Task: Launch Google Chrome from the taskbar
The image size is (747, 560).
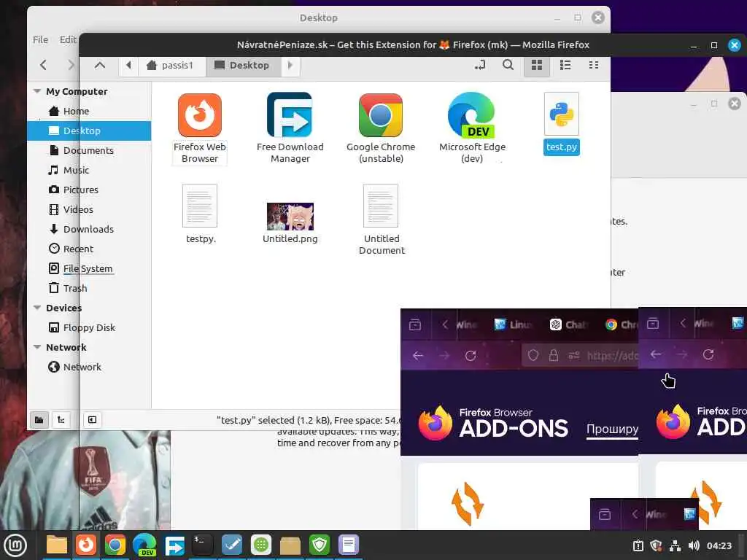Action: (x=115, y=545)
